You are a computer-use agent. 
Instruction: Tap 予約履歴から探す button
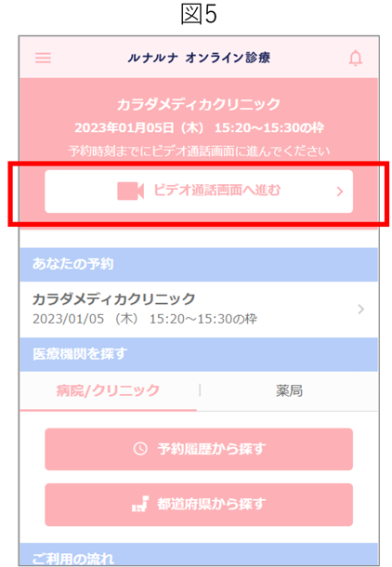point(199,449)
